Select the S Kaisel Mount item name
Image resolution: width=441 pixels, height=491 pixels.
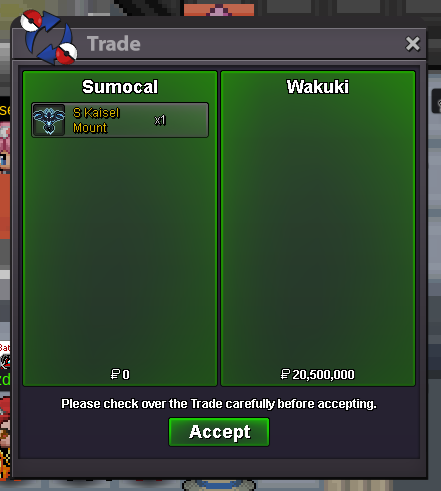point(96,120)
